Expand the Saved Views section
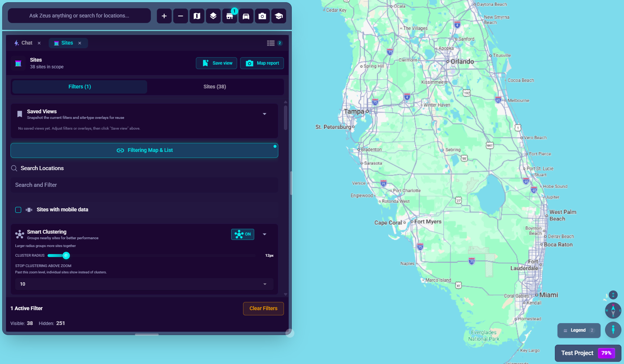Screen dimensions: 624x364 tap(265, 114)
